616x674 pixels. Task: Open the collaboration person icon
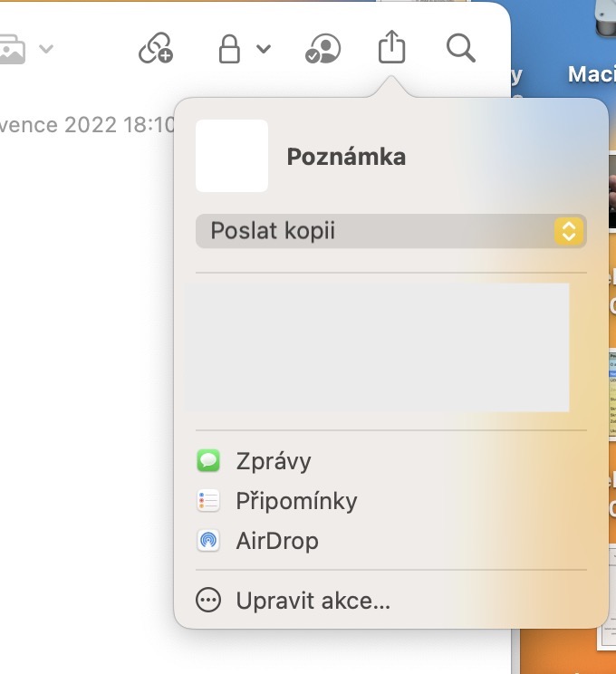(x=323, y=49)
